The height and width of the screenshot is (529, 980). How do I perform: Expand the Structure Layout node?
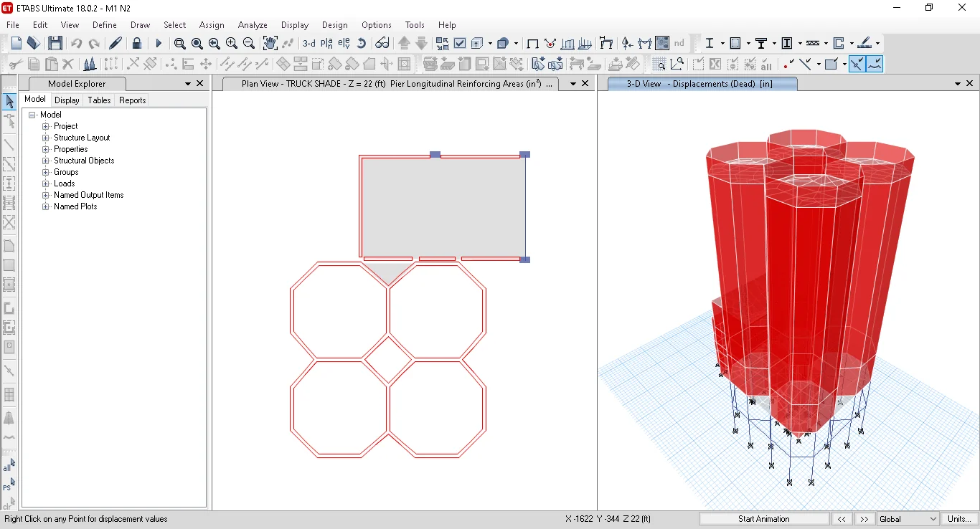tap(46, 138)
